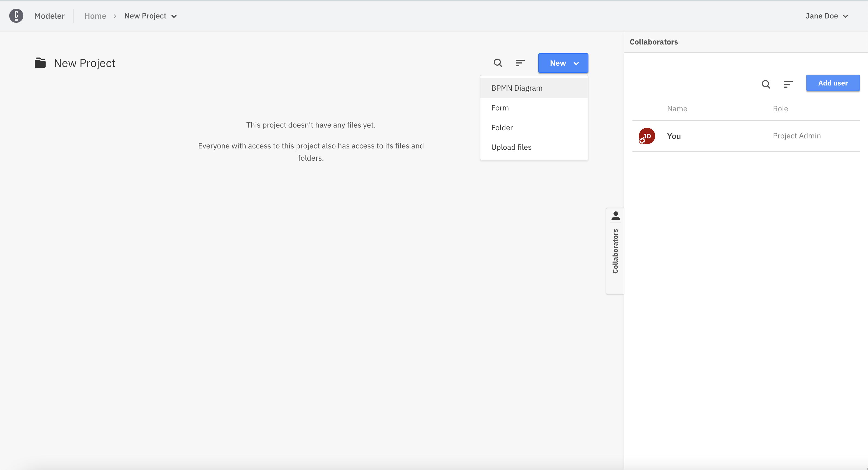
Task: Select Form from the New dropdown
Action: [x=500, y=107]
